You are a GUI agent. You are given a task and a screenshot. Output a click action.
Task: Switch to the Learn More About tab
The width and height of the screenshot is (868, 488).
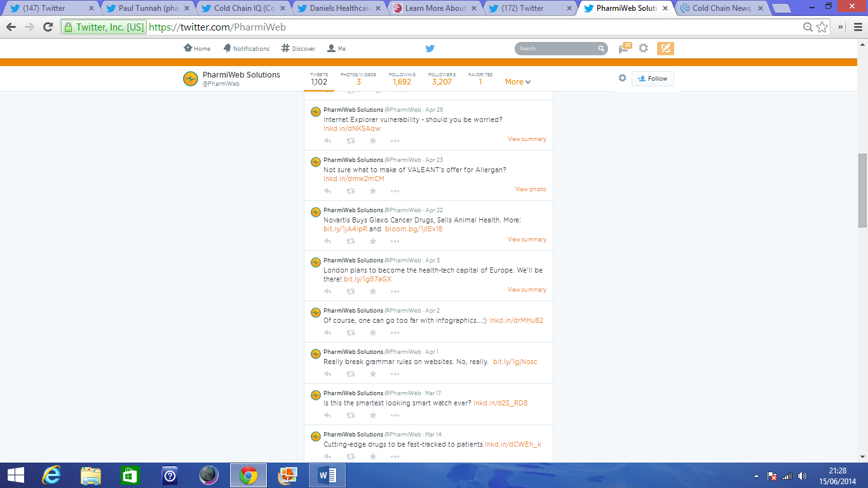click(435, 8)
